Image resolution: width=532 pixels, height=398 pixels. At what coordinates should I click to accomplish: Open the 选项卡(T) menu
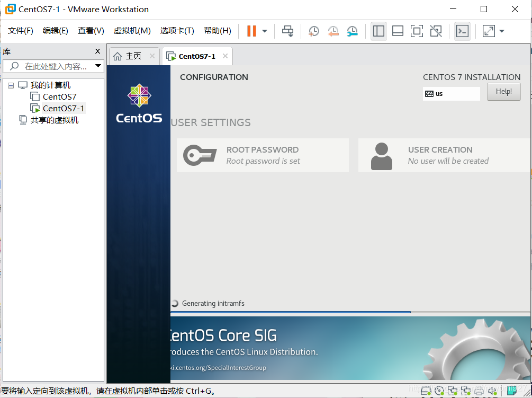pos(177,31)
